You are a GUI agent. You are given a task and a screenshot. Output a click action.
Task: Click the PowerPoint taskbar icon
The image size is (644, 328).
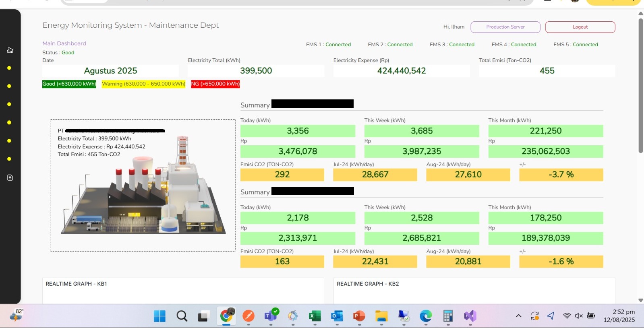coord(359,316)
